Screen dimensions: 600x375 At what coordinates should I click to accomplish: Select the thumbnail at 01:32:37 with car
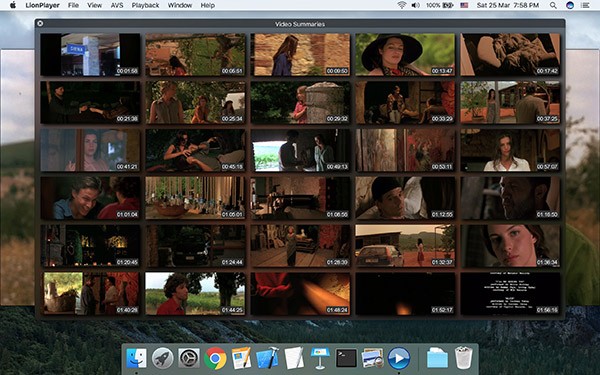coord(405,246)
